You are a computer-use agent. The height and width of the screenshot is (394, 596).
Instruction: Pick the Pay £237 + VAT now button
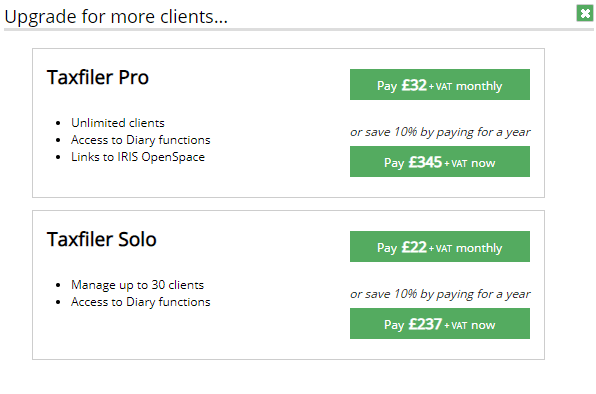tap(440, 324)
